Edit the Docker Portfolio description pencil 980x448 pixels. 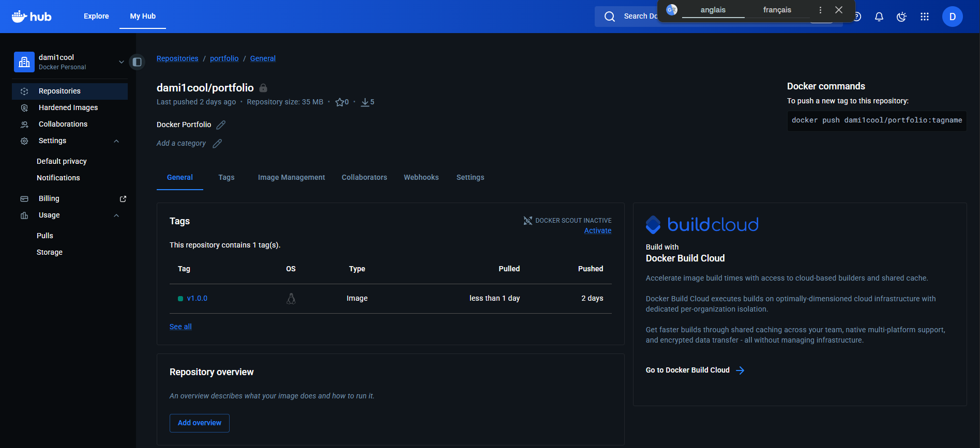coord(221,125)
